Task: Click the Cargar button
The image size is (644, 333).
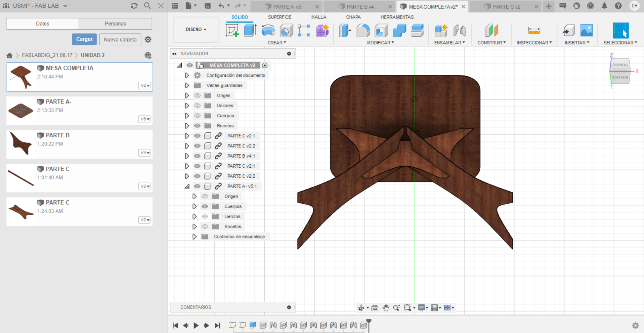Action: [84, 39]
